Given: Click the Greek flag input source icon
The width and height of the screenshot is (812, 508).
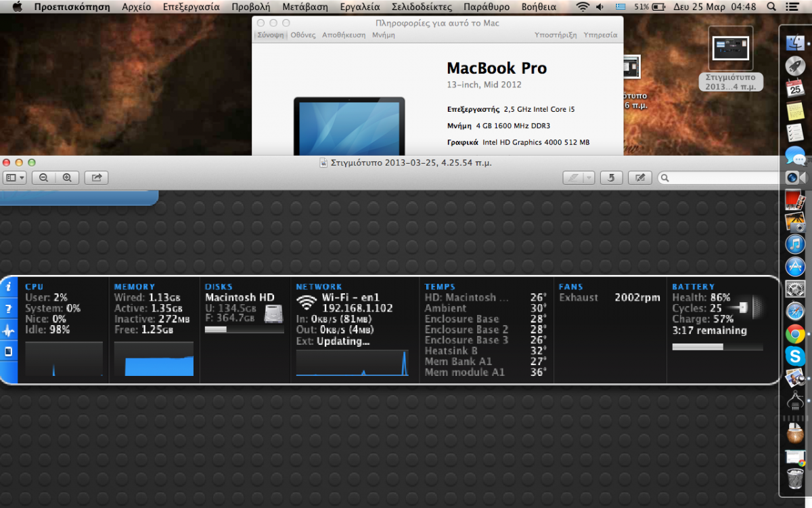Looking at the screenshot, I should (x=621, y=7).
